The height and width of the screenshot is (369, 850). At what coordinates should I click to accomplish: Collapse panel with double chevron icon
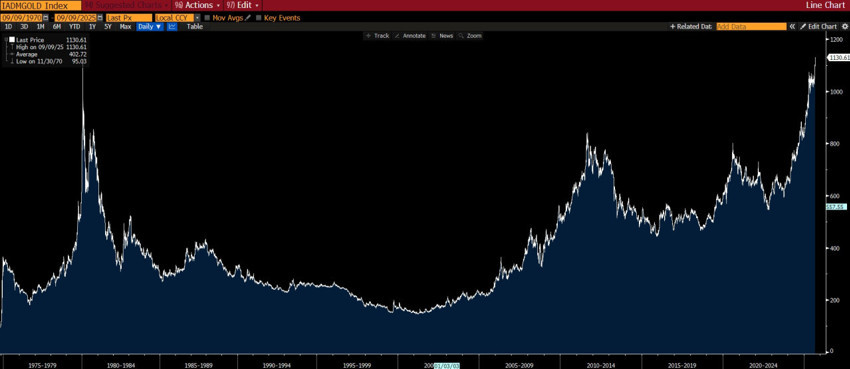tap(792, 26)
